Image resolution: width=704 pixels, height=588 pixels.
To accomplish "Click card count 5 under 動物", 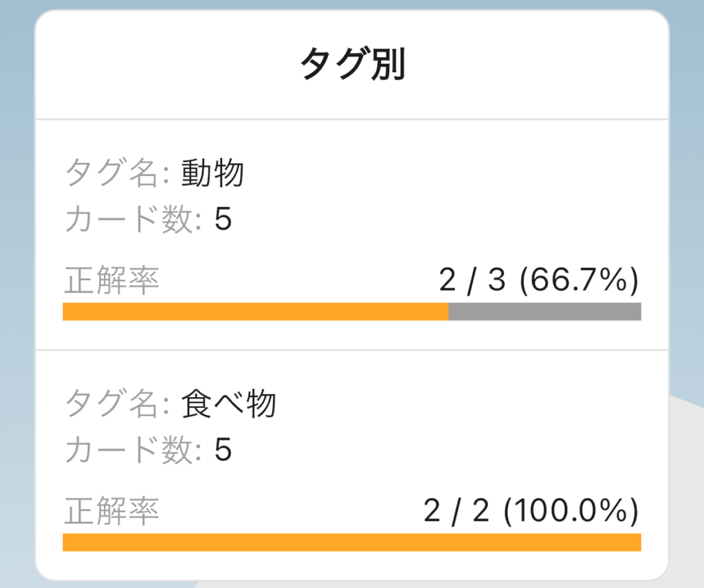I will (223, 219).
